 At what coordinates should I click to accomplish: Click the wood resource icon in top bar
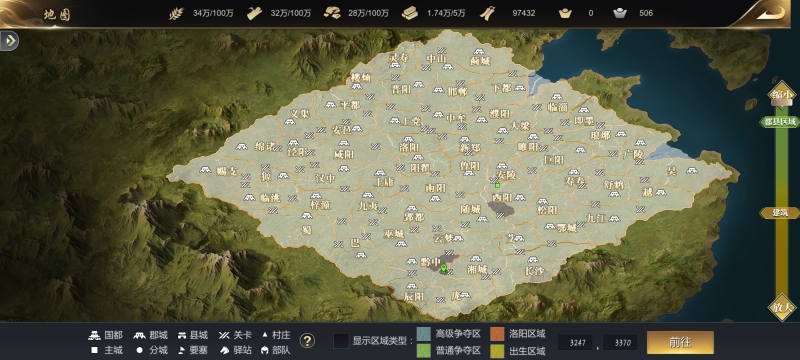pos(255,13)
